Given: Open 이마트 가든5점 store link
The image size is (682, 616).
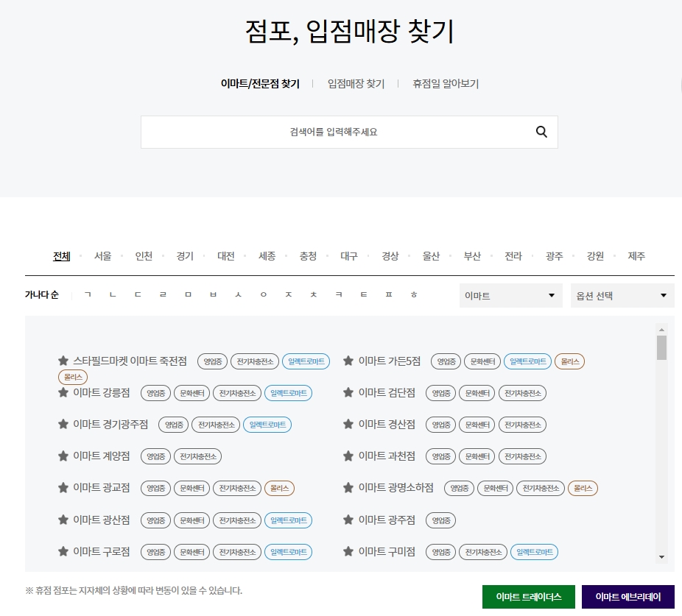Looking at the screenshot, I should (x=390, y=361).
